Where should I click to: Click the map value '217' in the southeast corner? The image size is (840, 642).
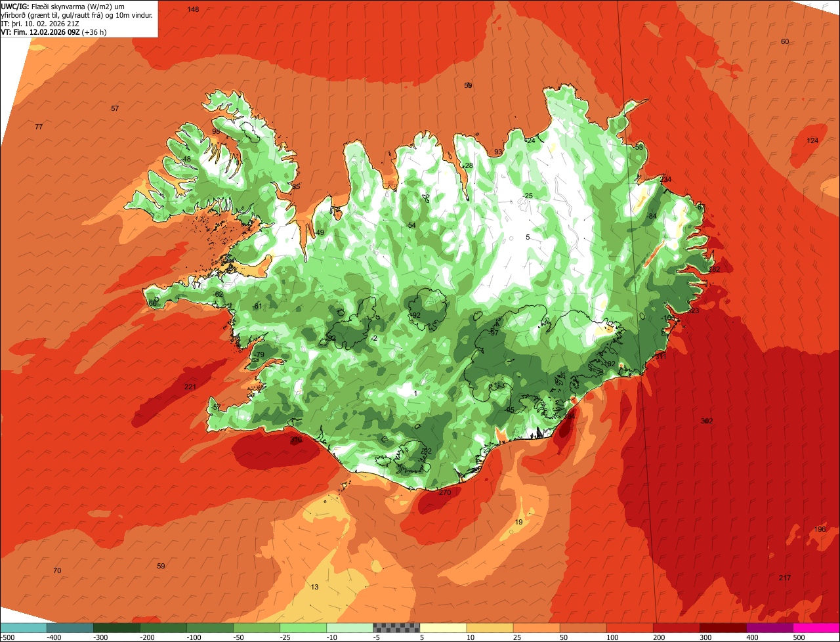click(785, 578)
